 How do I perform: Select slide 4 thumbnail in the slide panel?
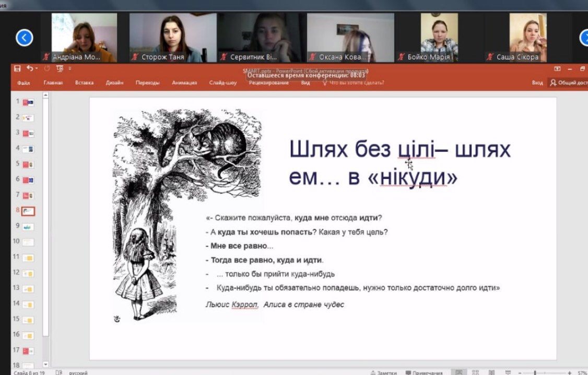point(28,149)
